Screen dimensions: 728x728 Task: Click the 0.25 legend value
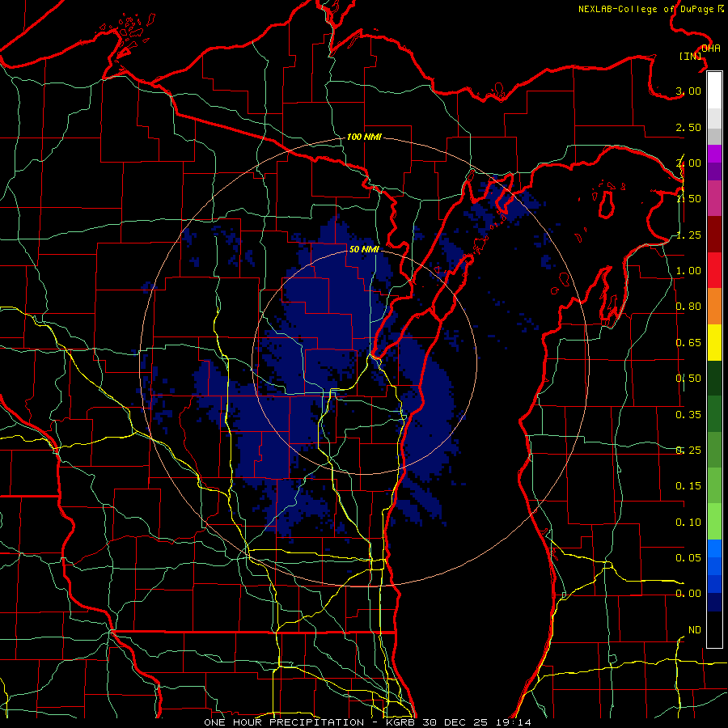688,451
